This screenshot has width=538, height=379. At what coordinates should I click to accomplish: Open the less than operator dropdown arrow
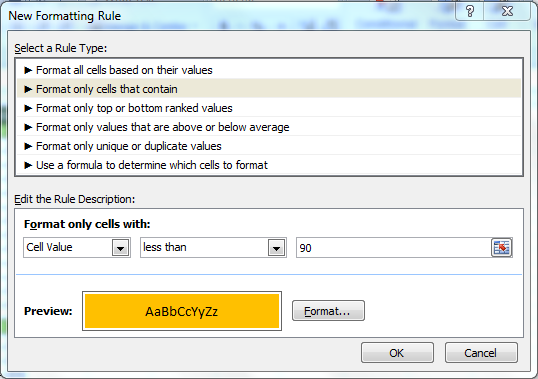[277, 248]
